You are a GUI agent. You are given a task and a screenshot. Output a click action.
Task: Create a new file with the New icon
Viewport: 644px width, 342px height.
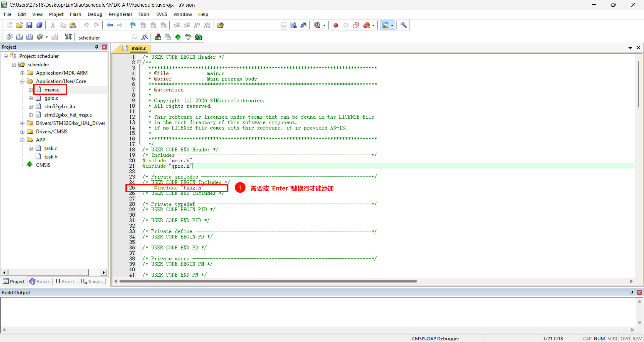click(x=9, y=25)
